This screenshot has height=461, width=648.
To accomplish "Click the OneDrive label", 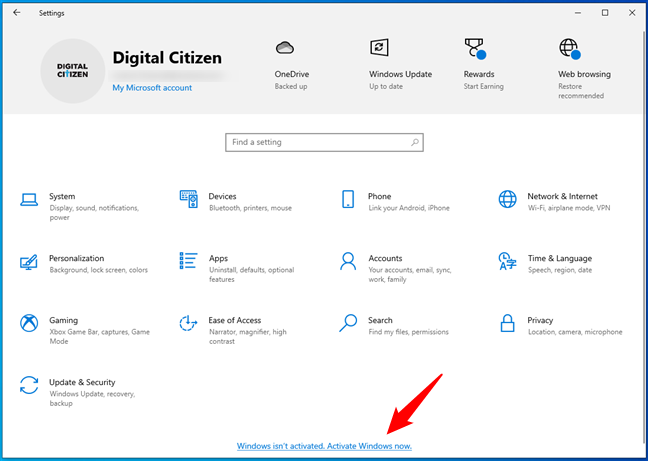I will click(x=292, y=74).
